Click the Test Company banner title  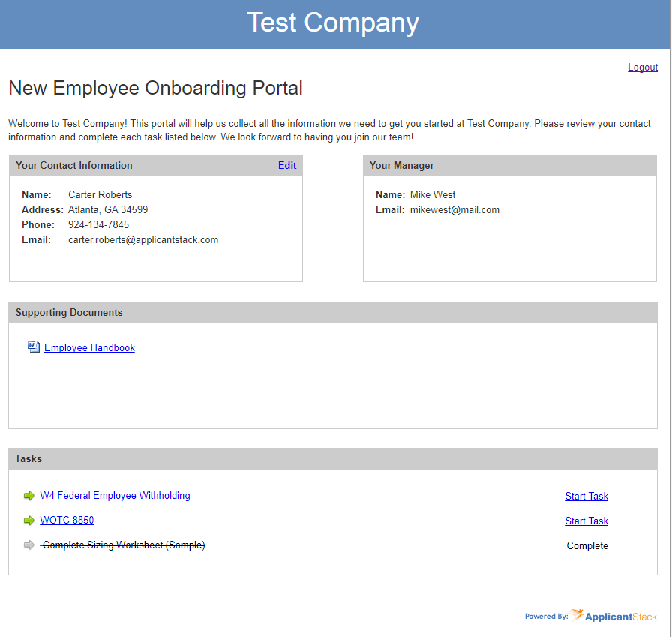point(334,23)
